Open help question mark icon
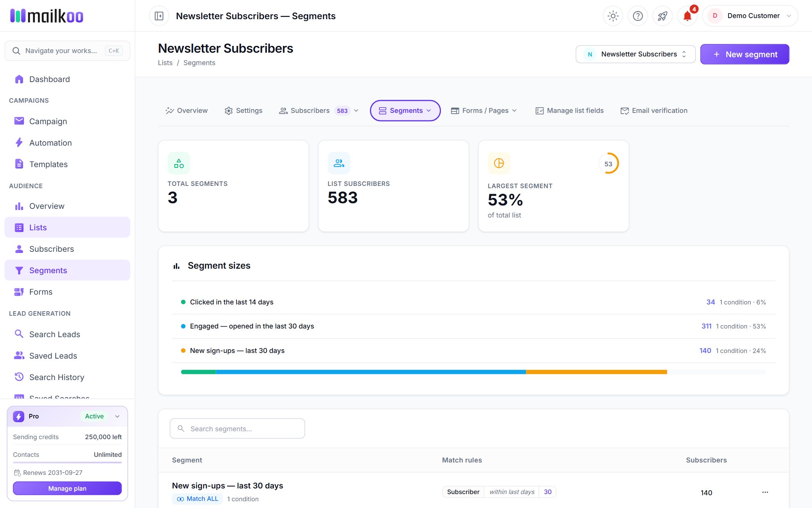This screenshot has height=508, width=812. coord(638,16)
